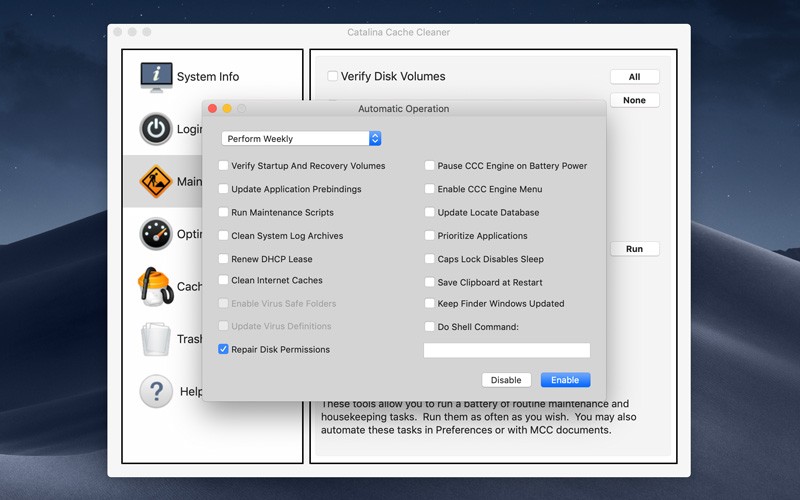Image resolution: width=800 pixels, height=500 pixels.
Task: Open the Help question mark icon
Action: coord(156,391)
